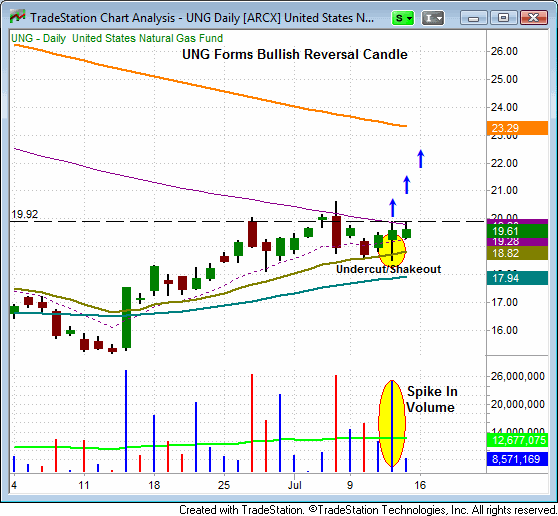Click the 18 date axis label
Screen dimensions: 558x516
pos(154,485)
